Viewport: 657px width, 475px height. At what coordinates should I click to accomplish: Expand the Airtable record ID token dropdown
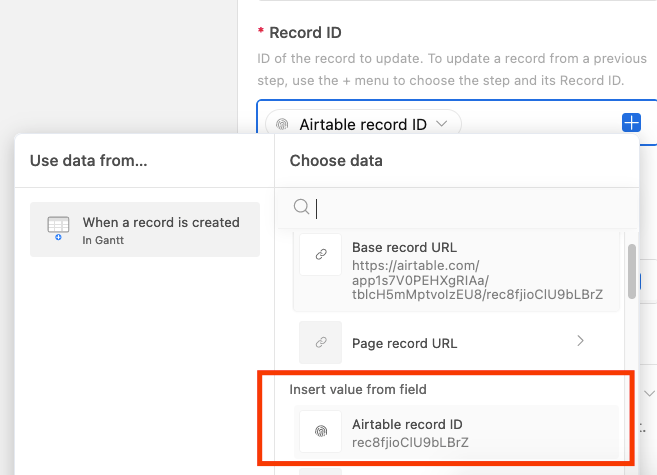(x=442, y=124)
